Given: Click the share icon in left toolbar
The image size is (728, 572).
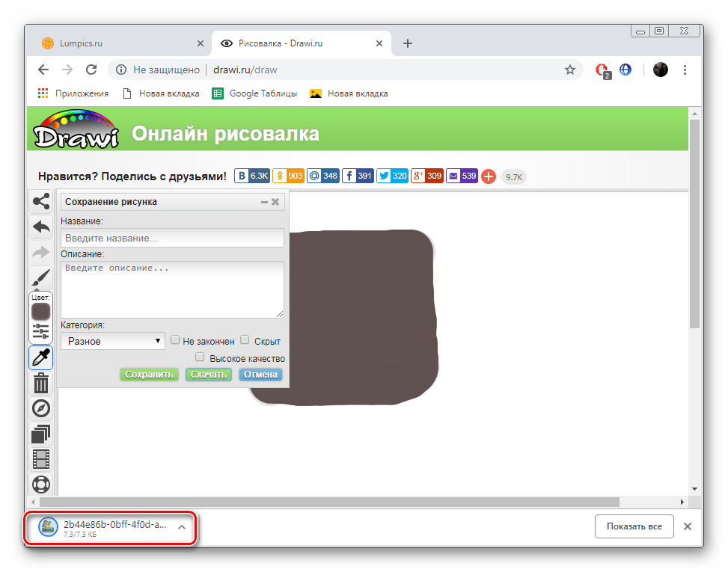Looking at the screenshot, I should (41, 201).
